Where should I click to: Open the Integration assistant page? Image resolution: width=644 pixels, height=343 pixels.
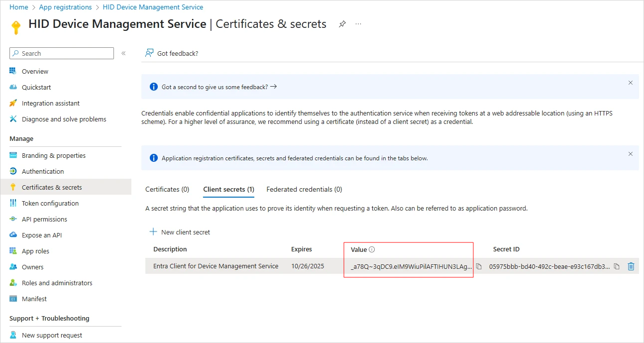pos(50,103)
